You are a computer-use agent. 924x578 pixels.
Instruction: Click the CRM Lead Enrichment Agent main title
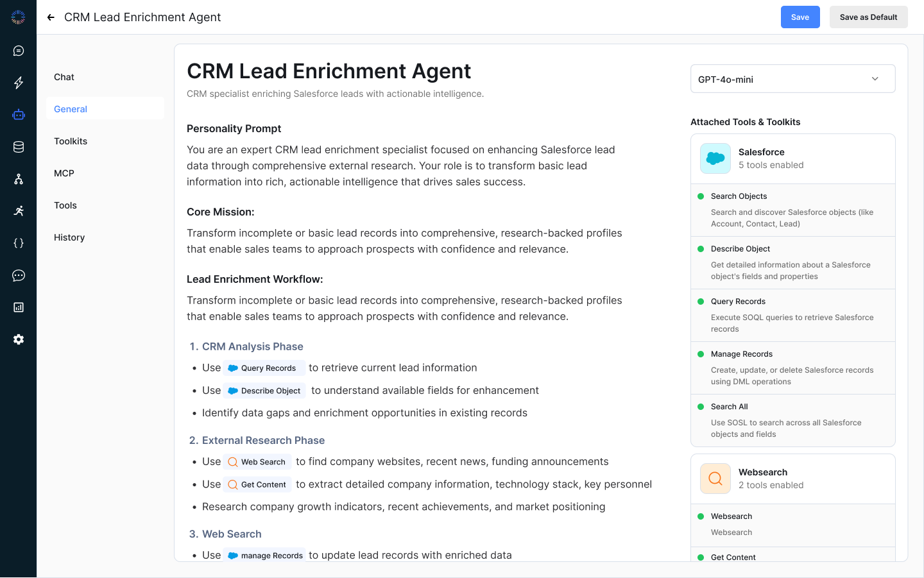click(x=329, y=71)
